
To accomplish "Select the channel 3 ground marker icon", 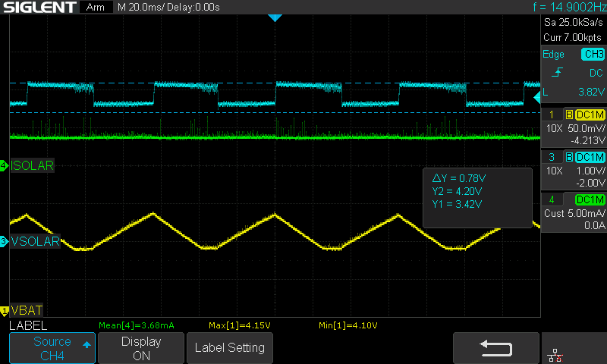I will click(4, 242).
